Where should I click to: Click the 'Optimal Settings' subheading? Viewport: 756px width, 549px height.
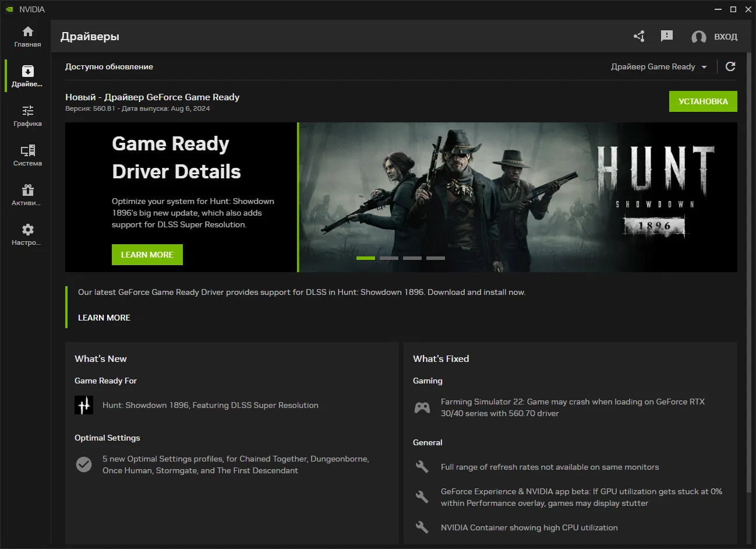(x=107, y=438)
